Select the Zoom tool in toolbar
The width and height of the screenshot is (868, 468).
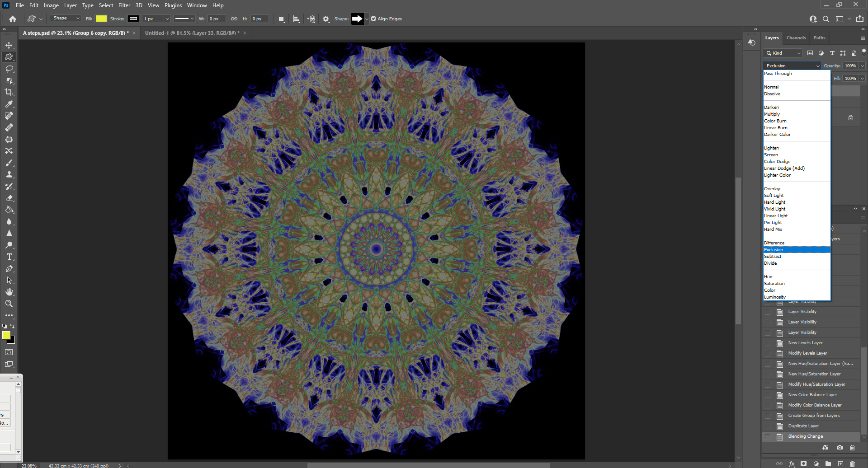pos(9,304)
